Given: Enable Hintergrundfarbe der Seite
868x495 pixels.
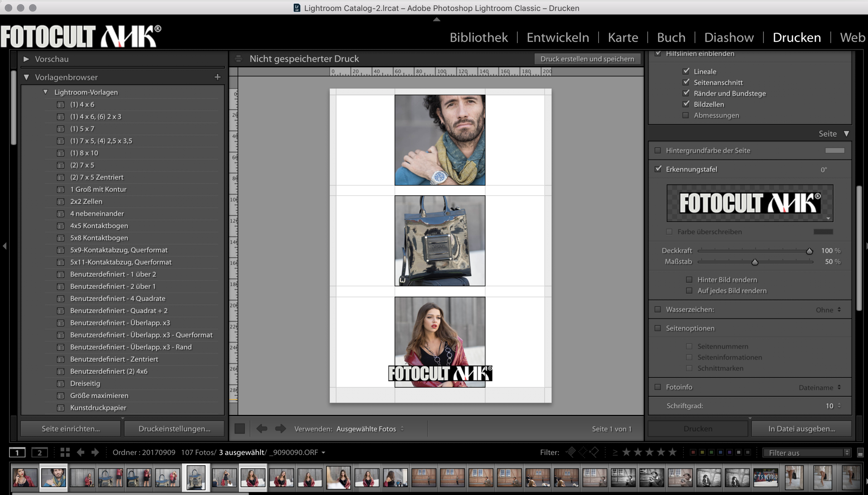Looking at the screenshot, I should click(x=658, y=150).
